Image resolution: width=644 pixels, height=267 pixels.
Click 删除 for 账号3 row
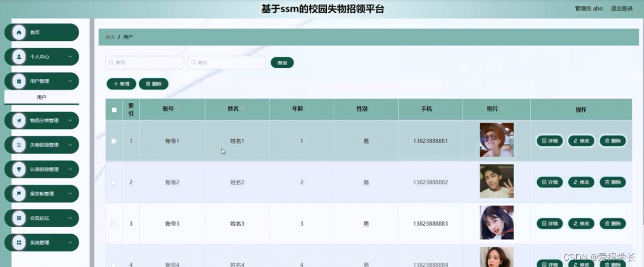(x=613, y=224)
